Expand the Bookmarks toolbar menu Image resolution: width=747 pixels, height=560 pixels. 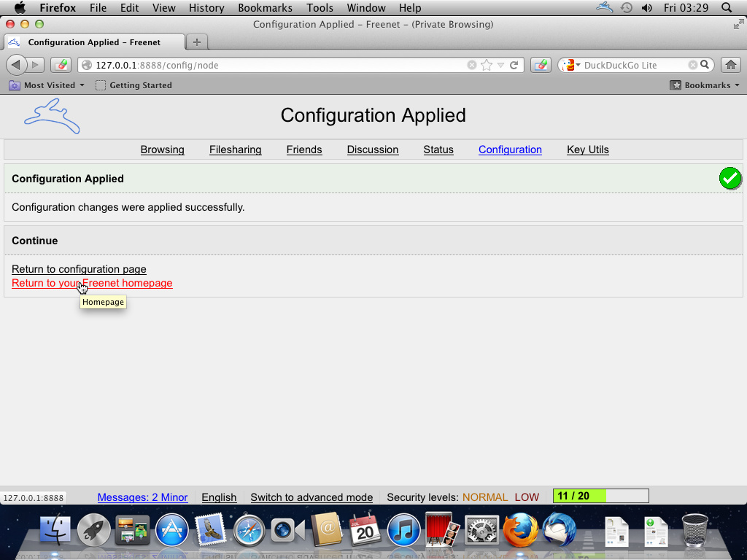point(705,85)
